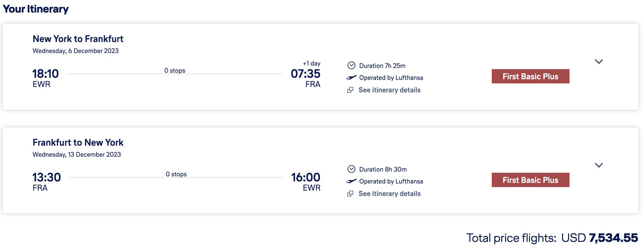Click the itinerary details icon on outbound segment

pos(351,90)
